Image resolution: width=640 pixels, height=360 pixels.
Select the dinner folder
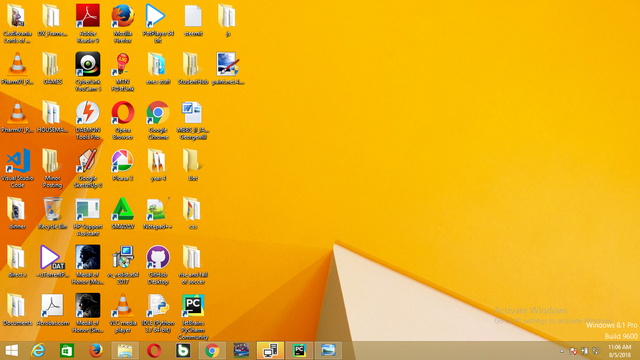click(x=17, y=213)
